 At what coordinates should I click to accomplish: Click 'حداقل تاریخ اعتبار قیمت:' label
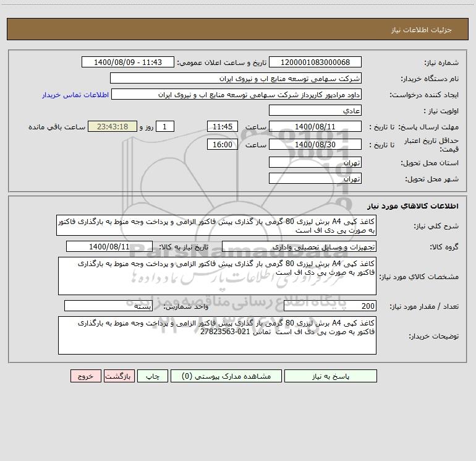(431, 145)
